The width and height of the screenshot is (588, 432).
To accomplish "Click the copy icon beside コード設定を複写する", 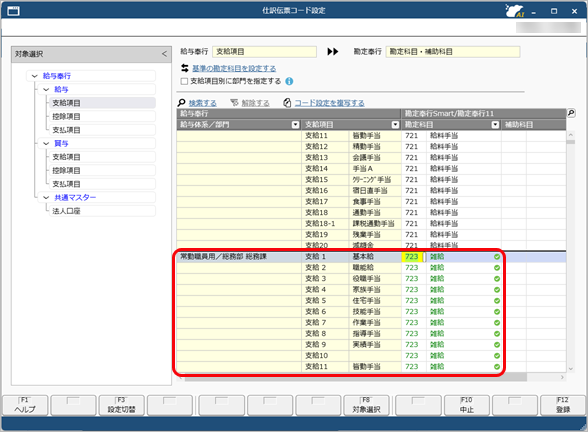I will (x=287, y=103).
